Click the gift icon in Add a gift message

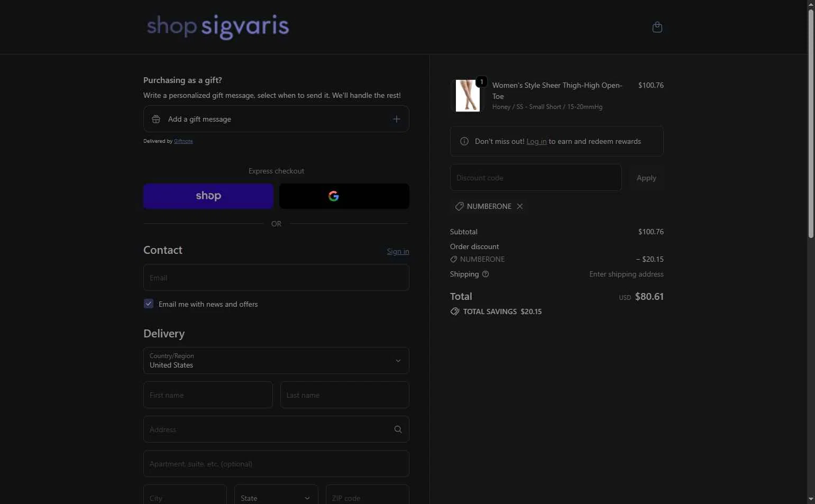tap(156, 119)
